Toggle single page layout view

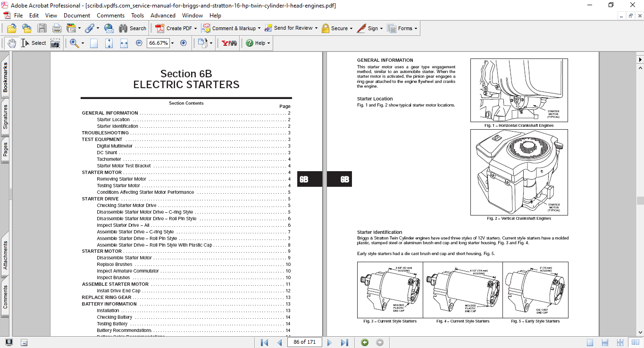(590, 342)
